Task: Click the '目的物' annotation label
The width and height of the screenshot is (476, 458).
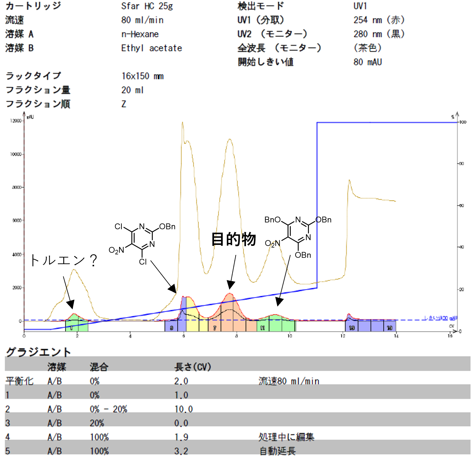Action: click(x=234, y=239)
